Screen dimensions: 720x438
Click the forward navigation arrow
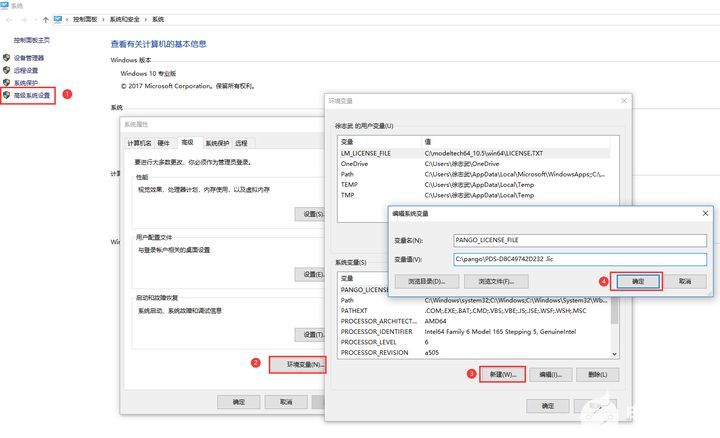pyautogui.click(x=24, y=20)
